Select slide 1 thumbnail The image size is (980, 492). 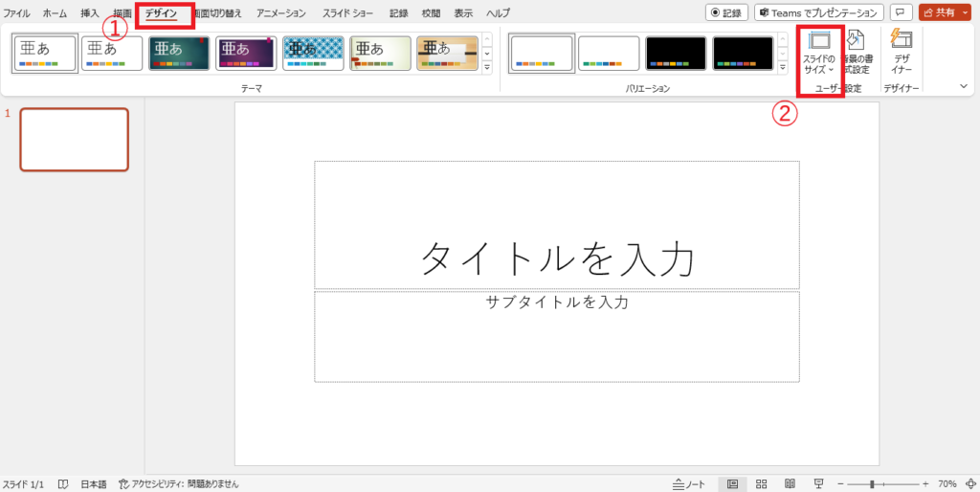click(x=75, y=140)
